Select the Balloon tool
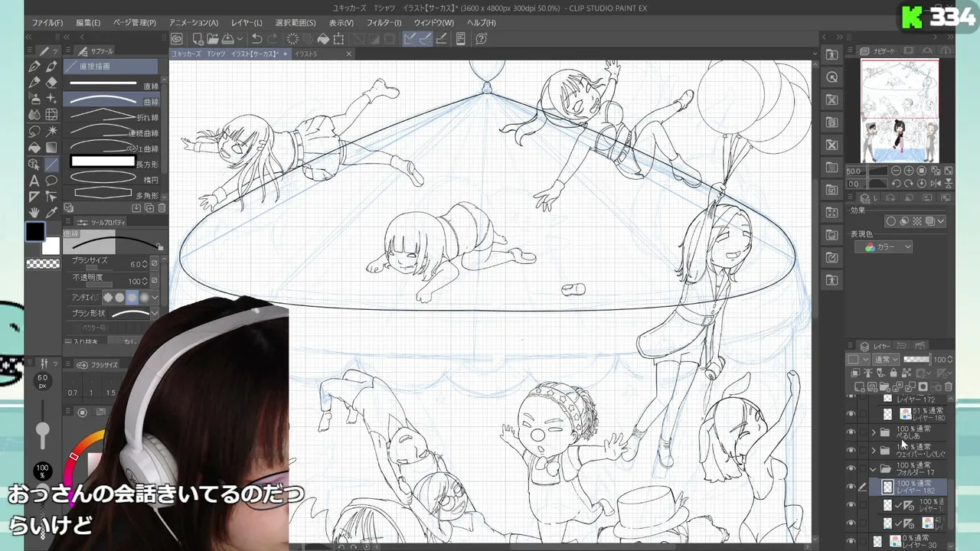This screenshot has height=551, width=980. 51,181
